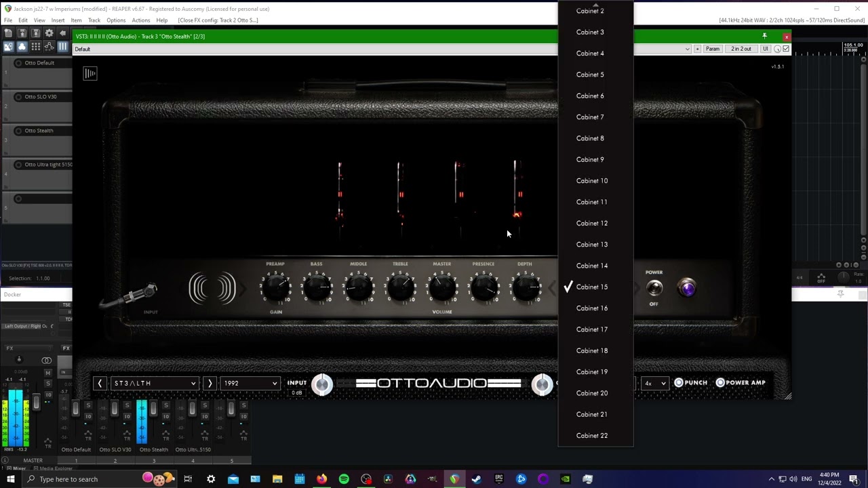868x488 pixels.
Task: Toggle the ripple editing bars icon
Action: click(62, 47)
